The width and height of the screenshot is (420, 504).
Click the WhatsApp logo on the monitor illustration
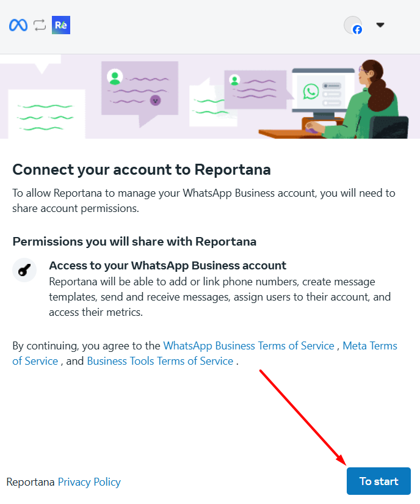coord(311,92)
